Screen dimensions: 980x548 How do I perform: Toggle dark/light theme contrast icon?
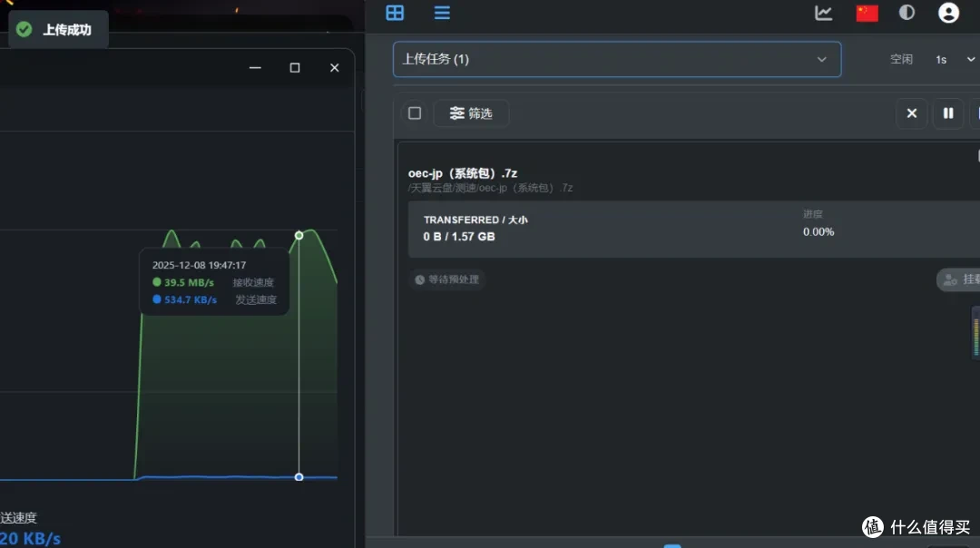(906, 13)
